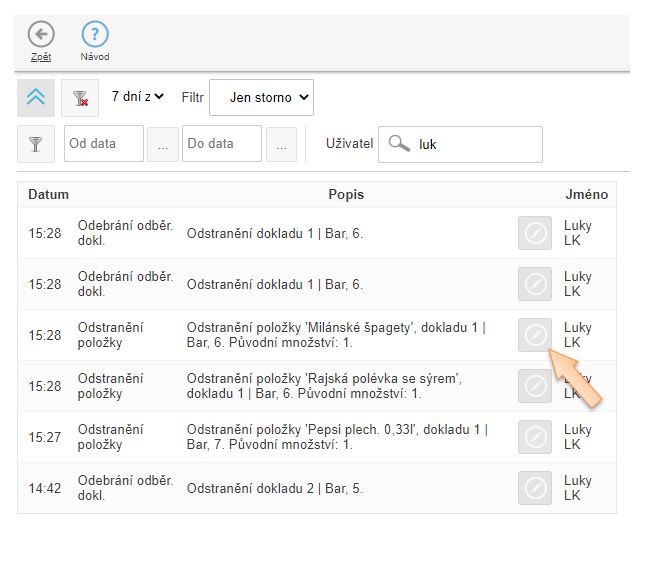
Task: Click storno icon for 'Pepsi plech. 0,33l' row
Action: pyautogui.click(x=535, y=437)
